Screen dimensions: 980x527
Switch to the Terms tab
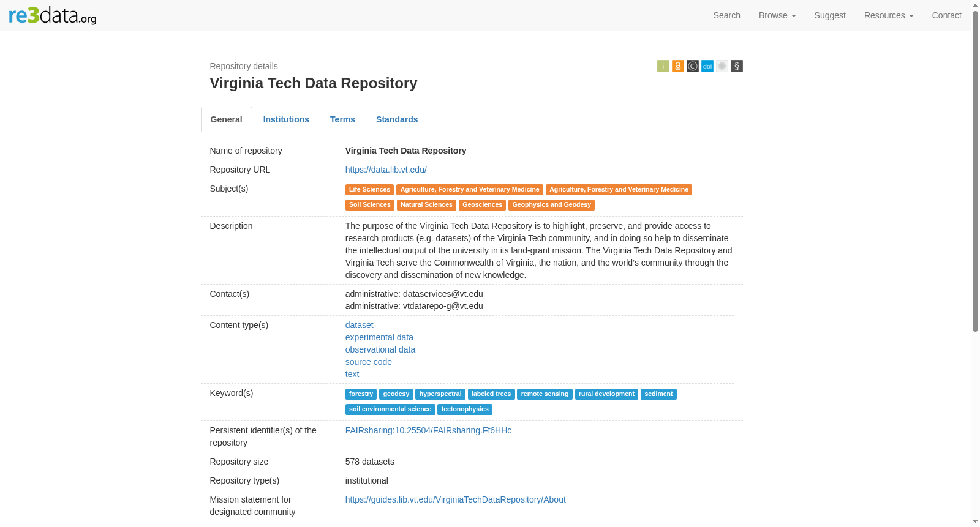click(342, 119)
